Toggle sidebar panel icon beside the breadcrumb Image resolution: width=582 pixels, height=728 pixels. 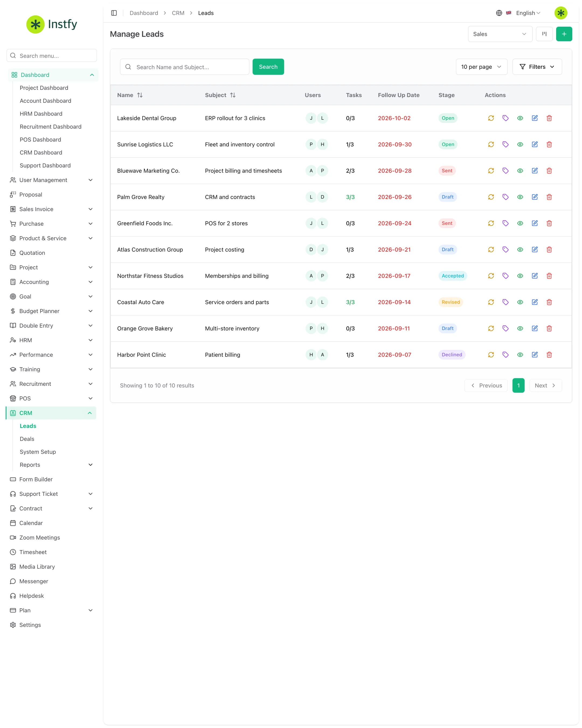(x=114, y=13)
